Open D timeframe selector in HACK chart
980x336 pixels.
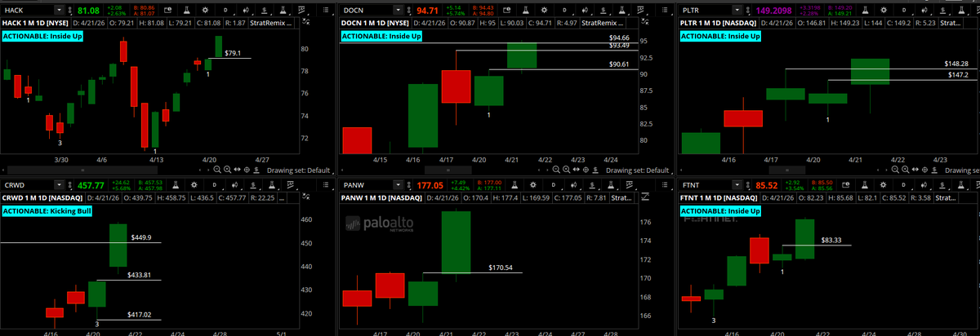click(x=225, y=10)
